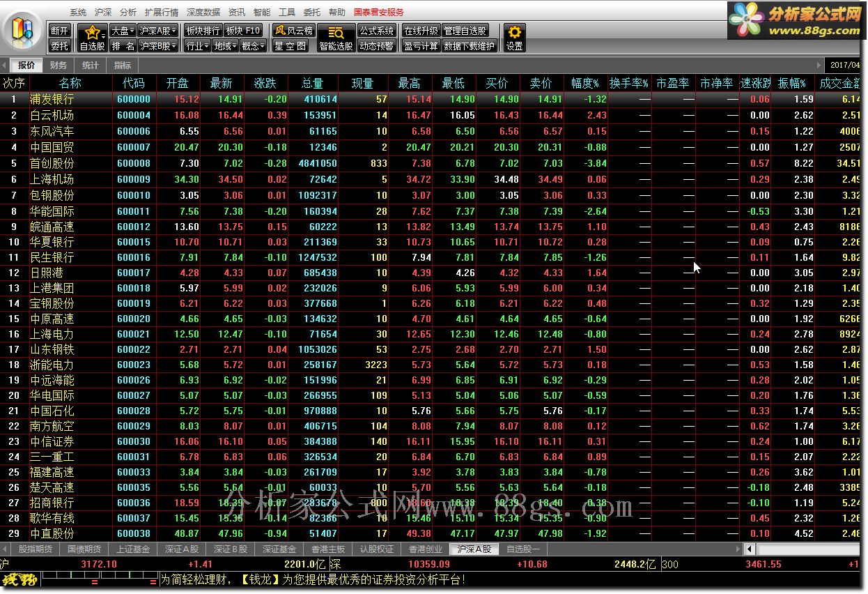Click the 数据下载维护 button
Screen dimensions: 868x594
pyautogui.click(x=470, y=46)
